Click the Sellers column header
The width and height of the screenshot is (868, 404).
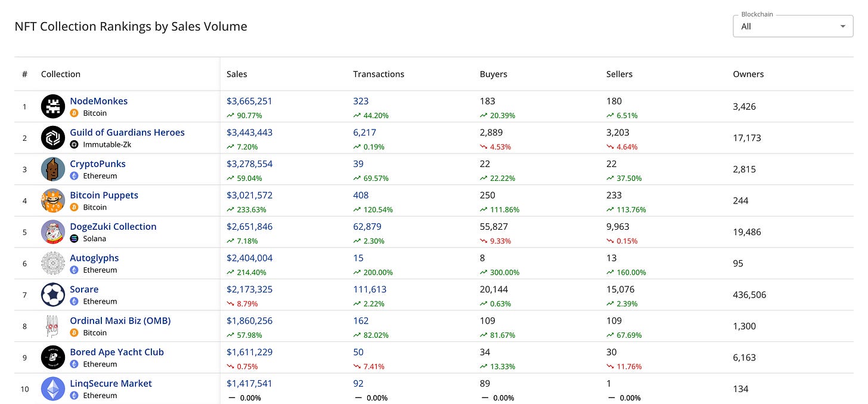pyautogui.click(x=619, y=74)
